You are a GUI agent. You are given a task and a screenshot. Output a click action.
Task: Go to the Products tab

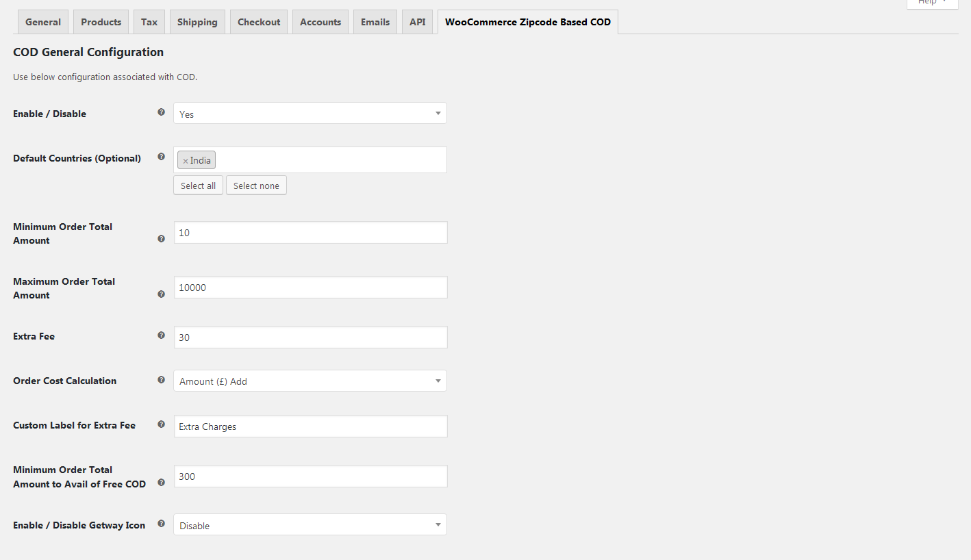tap(101, 22)
